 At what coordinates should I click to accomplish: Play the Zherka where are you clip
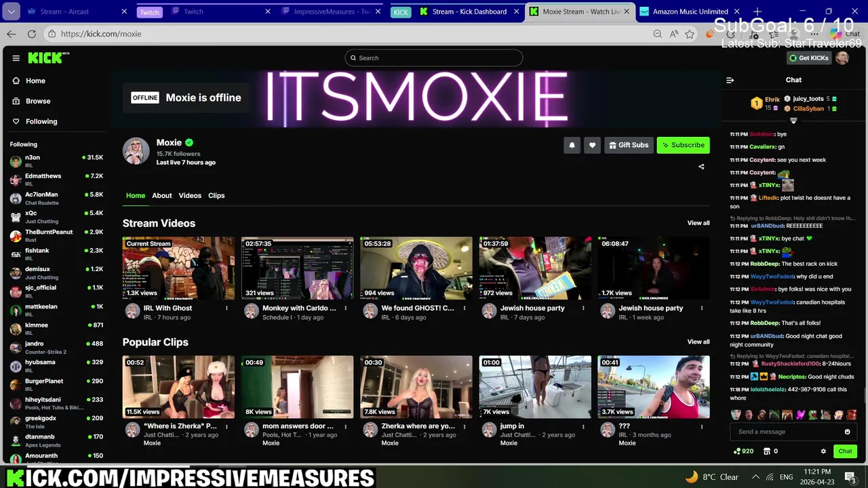point(416,387)
